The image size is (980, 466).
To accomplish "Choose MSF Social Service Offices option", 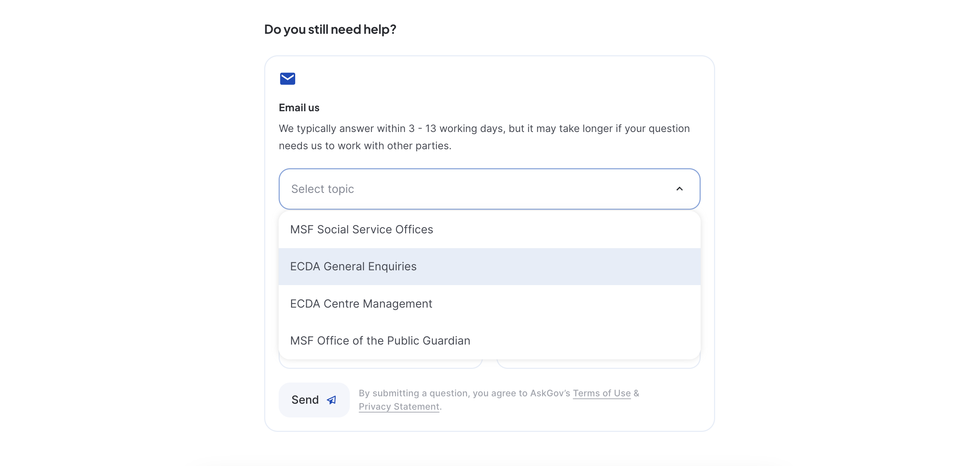I will (489, 229).
